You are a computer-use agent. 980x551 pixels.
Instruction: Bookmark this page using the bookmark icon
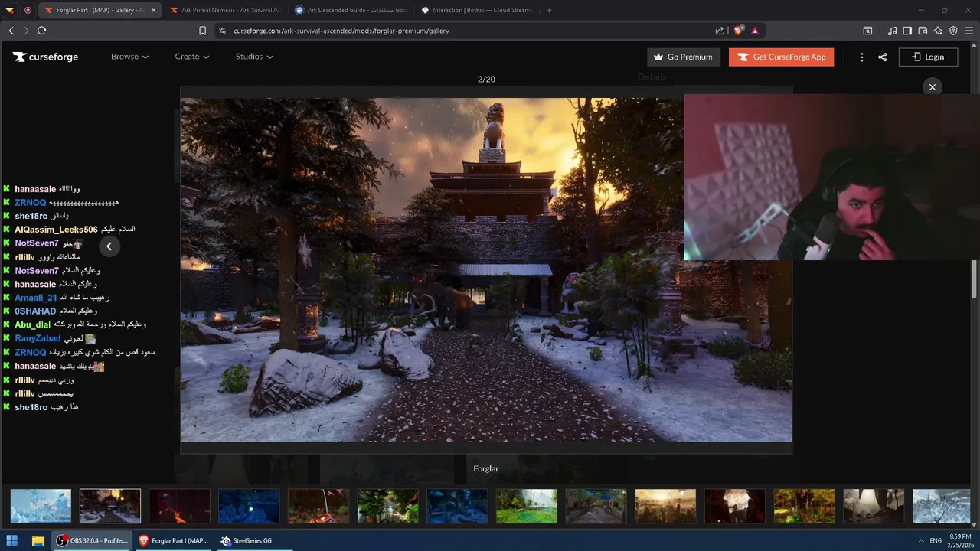point(202,31)
